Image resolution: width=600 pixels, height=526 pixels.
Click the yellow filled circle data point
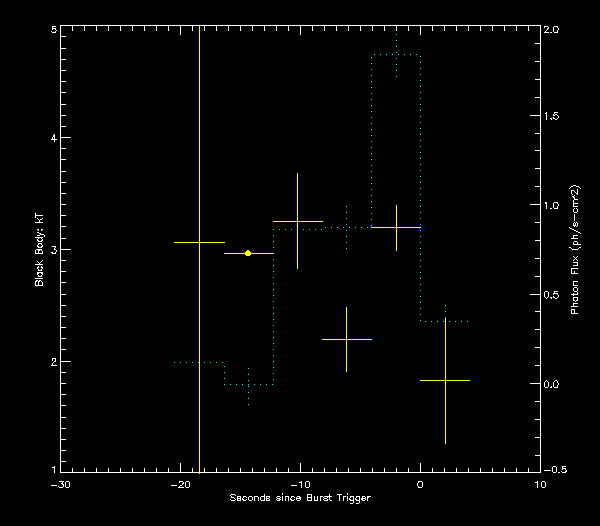pos(248,253)
